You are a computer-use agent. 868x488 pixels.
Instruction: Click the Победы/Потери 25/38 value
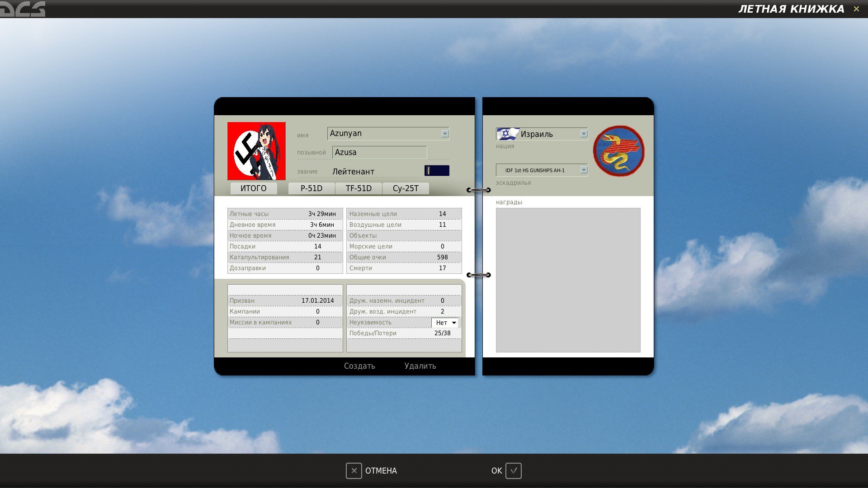pyautogui.click(x=442, y=333)
